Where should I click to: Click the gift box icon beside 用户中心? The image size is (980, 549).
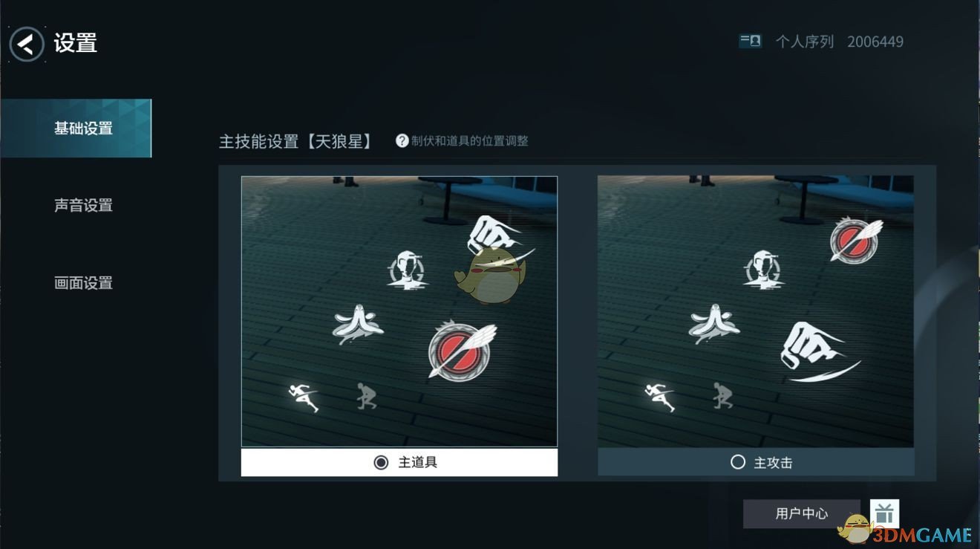tap(883, 513)
